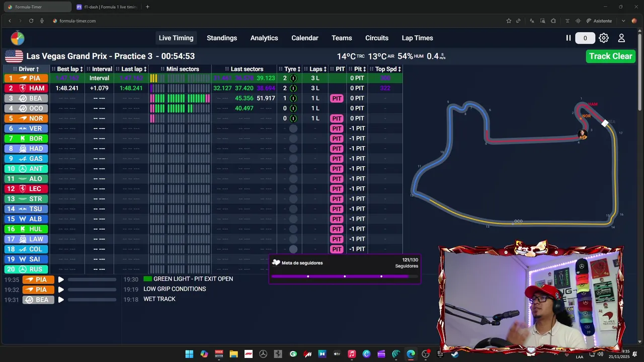The width and height of the screenshot is (644, 362).
Task: Select the ALB driver badge
Action: tap(26, 219)
